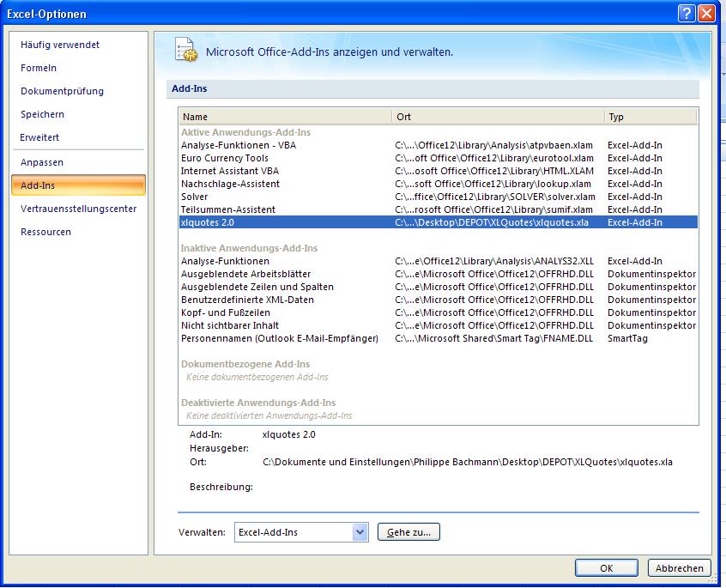Click the Ort column header

pyautogui.click(x=498, y=117)
